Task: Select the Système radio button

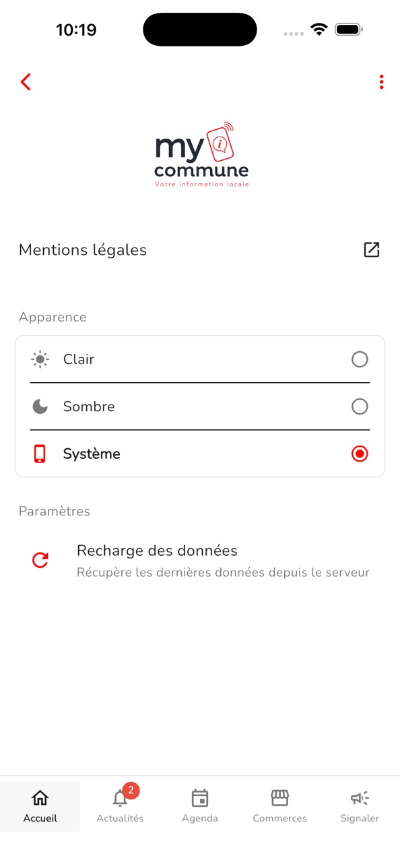Action: pos(360,454)
